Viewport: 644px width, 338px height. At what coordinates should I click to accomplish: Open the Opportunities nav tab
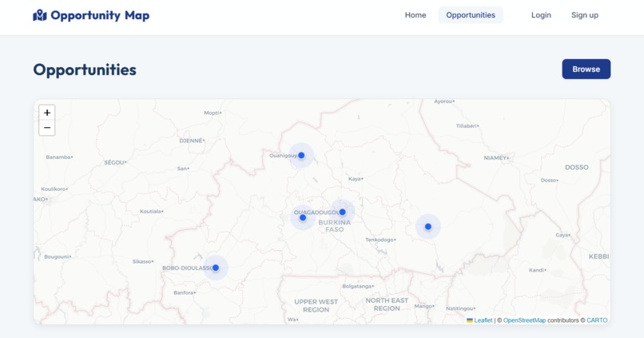tap(471, 15)
